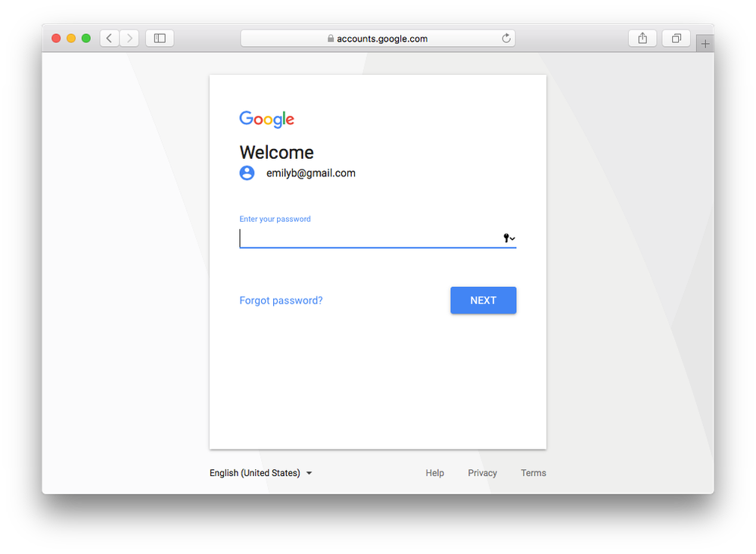
Task: Expand the English (United States) language dropdown
Action: (x=261, y=473)
